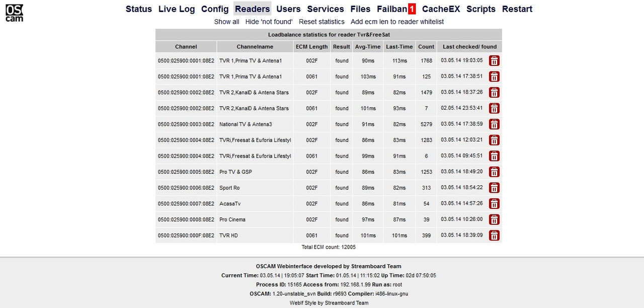Click the Count column header

[x=426, y=46]
